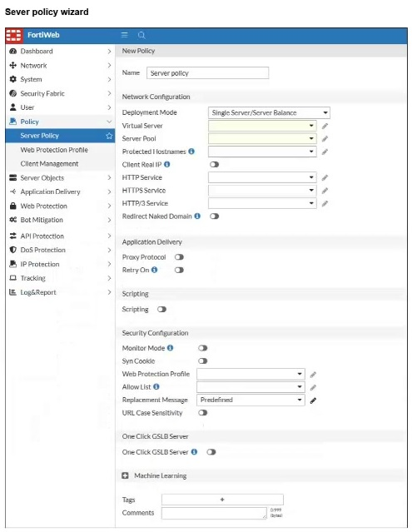The width and height of the screenshot is (412, 532).
Task: Toggle the hamburger menu icon in header
Action: tap(125, 35)
